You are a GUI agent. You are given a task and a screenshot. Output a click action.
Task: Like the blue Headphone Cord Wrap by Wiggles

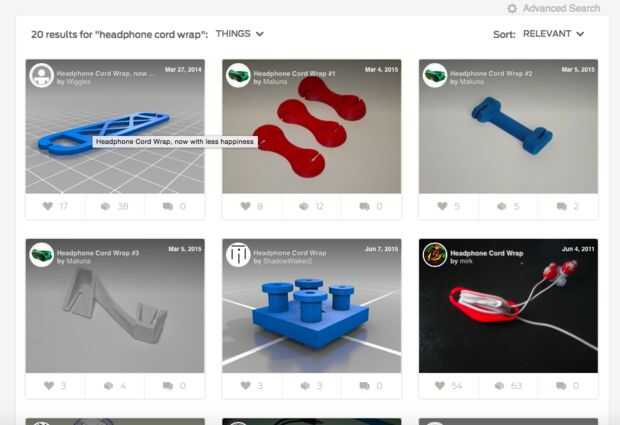[48, 206]
